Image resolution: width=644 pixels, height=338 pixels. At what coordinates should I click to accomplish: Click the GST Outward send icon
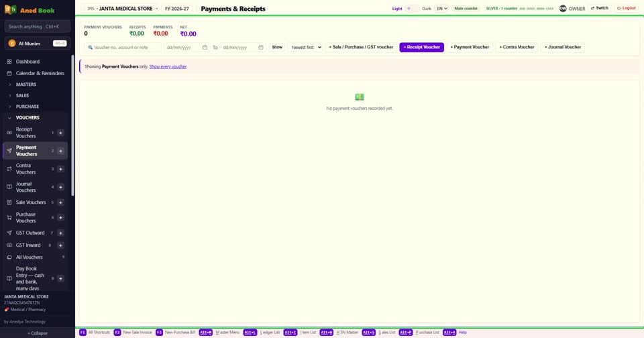(9, 233)
